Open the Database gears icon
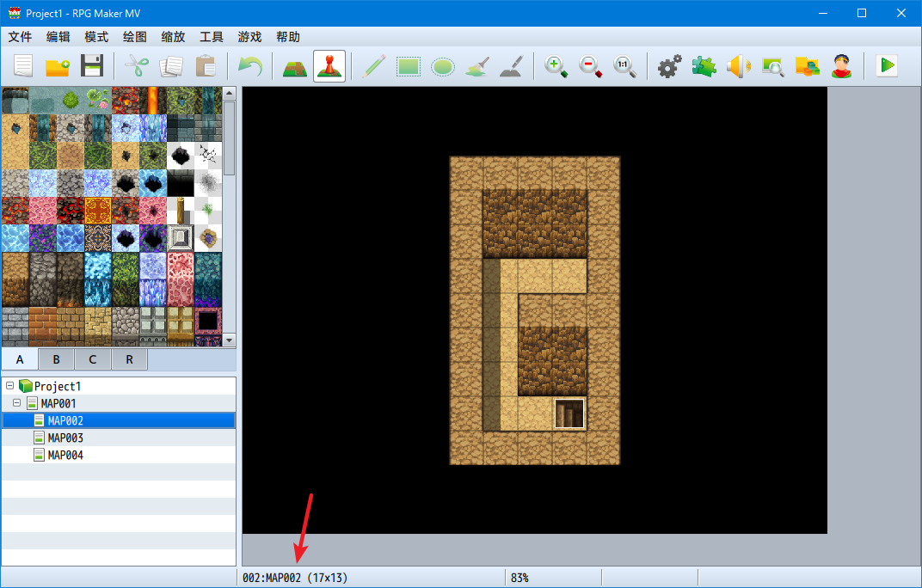922x588 pixels. 669,65
